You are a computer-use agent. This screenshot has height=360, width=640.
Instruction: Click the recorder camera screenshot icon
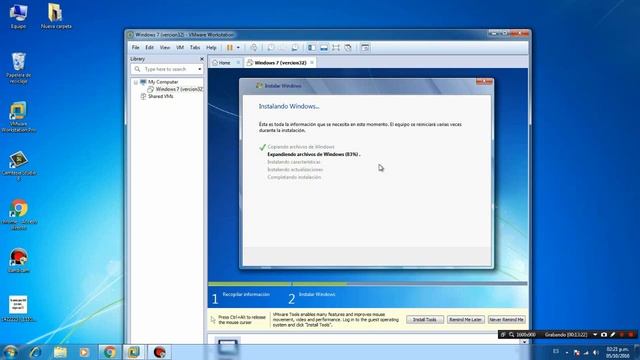(604, 335)
